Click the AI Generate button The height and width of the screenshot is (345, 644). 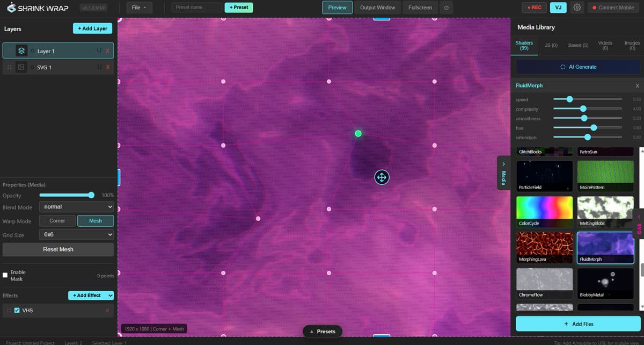click(x=578, y=67)
